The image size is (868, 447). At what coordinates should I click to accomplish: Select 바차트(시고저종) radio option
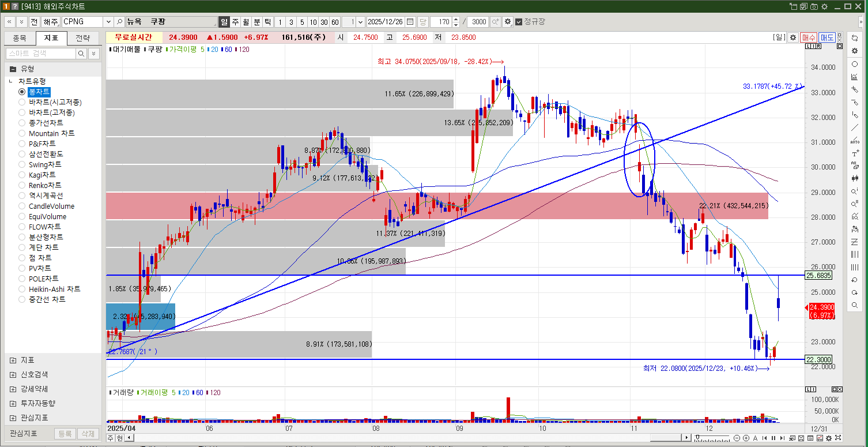[22, 102]
